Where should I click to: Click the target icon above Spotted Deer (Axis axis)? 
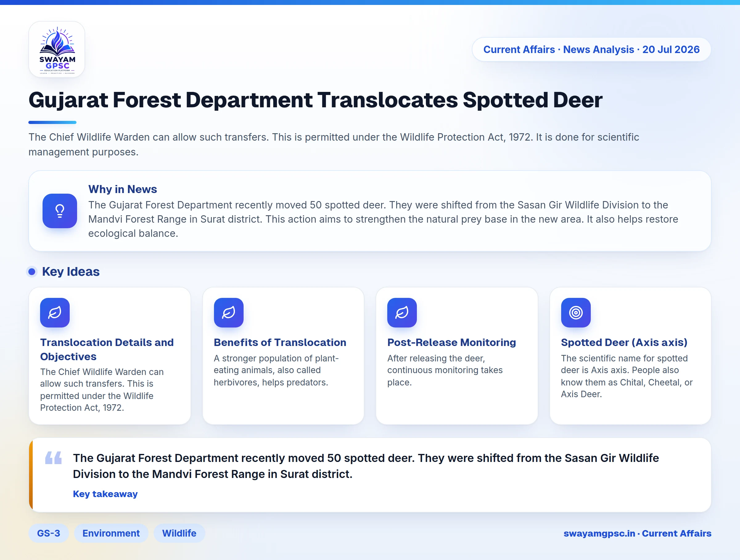coord(576,312)
